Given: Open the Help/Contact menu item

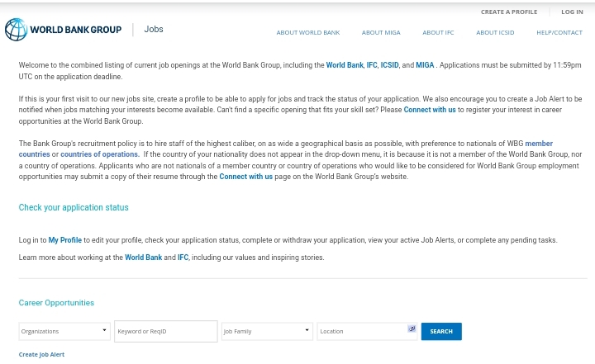Looking at the screenshot, I should point(559,32).
